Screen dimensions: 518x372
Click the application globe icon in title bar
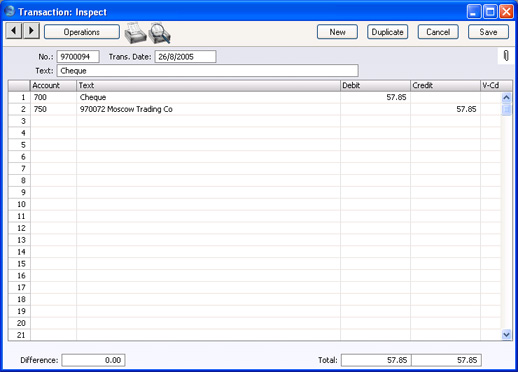click(10, 11)
